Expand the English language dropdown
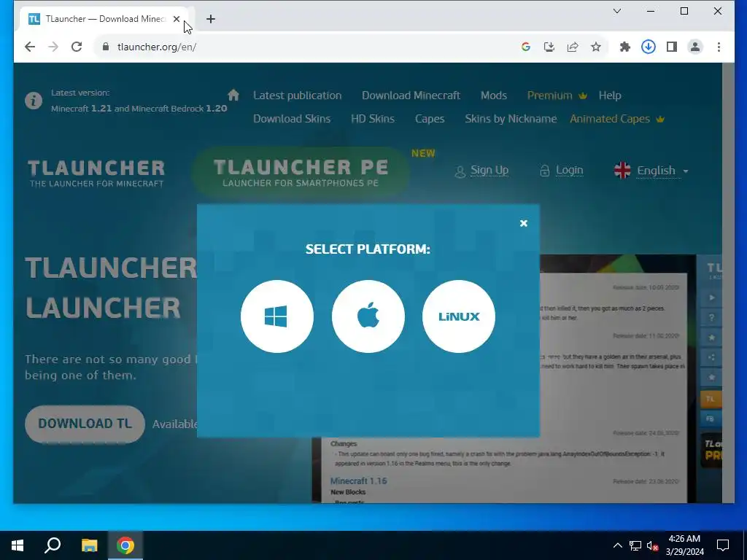This screenshot has width=747, height=560. 651,171
